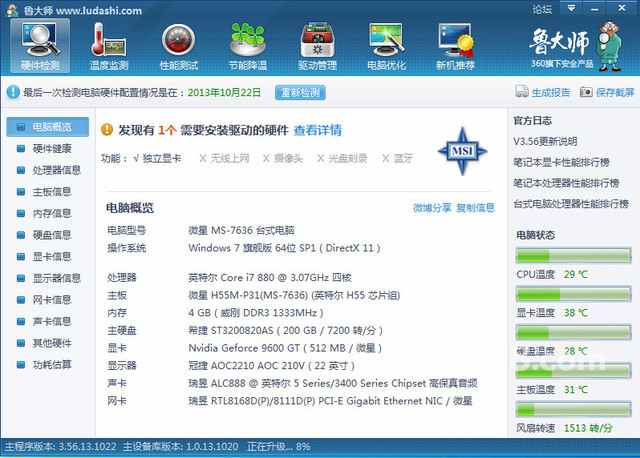Click the date 2013年10月22日
The image size is (640, 458).
point(224,93)
